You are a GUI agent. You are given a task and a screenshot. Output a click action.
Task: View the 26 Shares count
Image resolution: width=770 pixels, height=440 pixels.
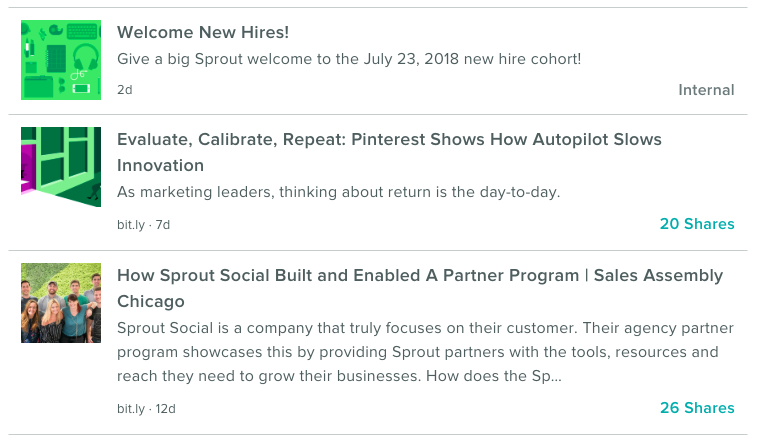pos(697,408)
